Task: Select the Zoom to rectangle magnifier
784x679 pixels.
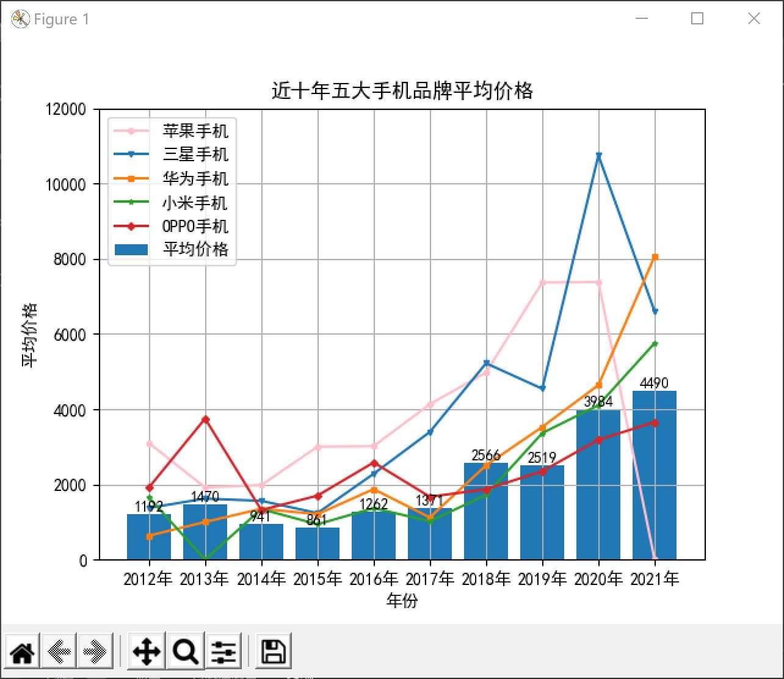Action: click(185, 652)
